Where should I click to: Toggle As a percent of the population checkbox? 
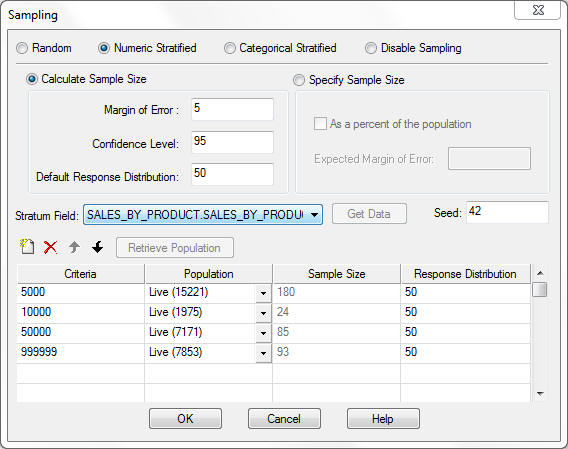(320, 124)
